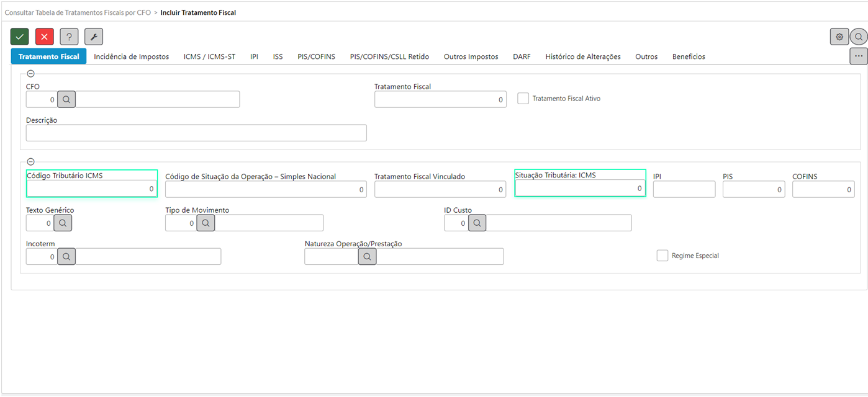Collapse the CFO section with minus icon

[x=30, y=73]
